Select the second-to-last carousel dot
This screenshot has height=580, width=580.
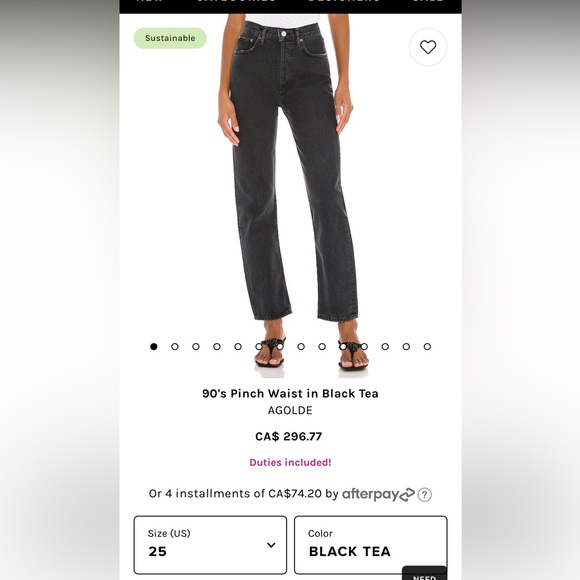(x=406, y=347)
